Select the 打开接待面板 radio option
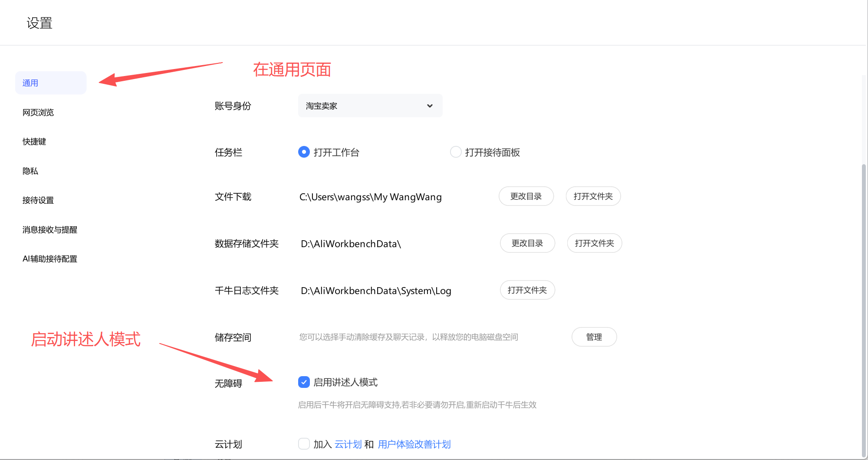Viewport: 868px width, 460px height. [456, 152]
